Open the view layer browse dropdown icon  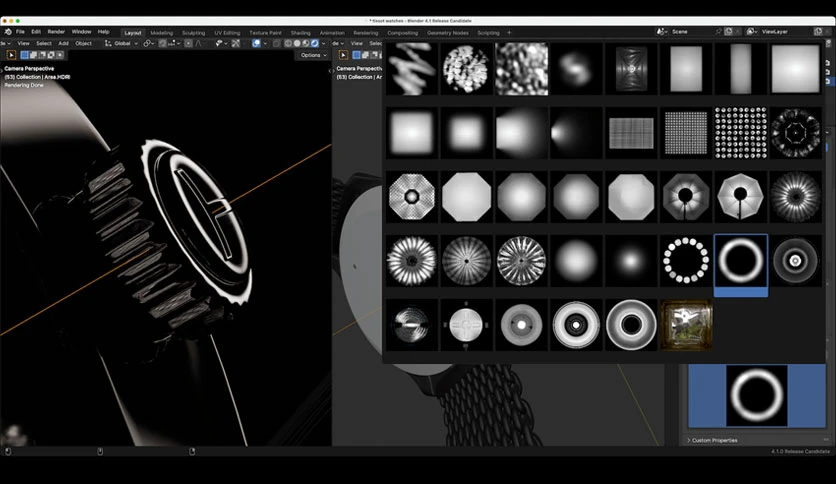coord(752,32)
